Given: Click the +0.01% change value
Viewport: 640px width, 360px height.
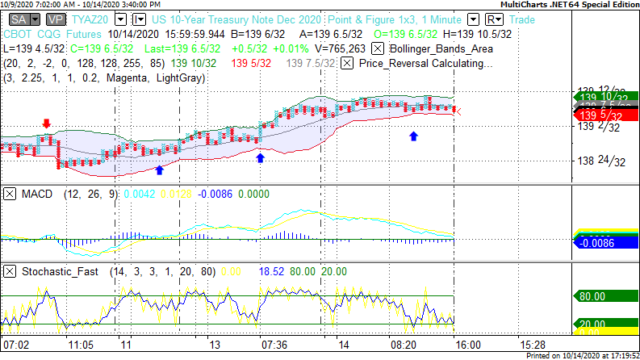Looking at the screenshot, I should click(x=291, y=49).
